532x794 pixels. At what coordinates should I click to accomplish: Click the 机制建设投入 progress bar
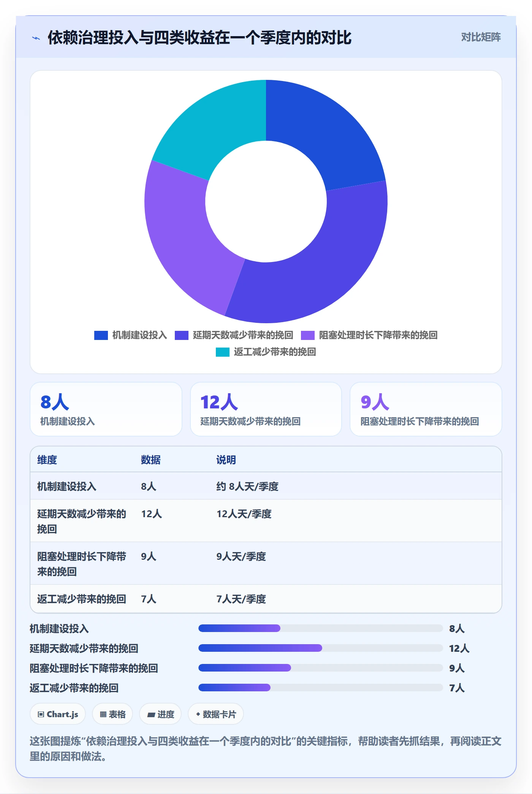tap(321, 628)
